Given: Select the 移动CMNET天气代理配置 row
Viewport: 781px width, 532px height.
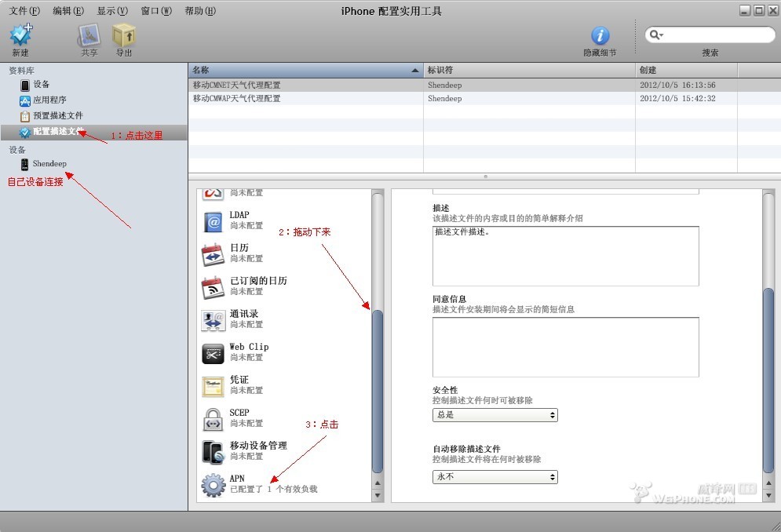Looking at the screenshot, I should coord(484,86).
